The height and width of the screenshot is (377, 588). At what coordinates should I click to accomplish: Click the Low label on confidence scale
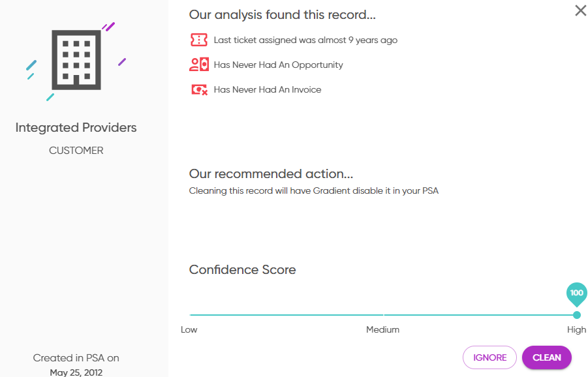coord(189,329)
